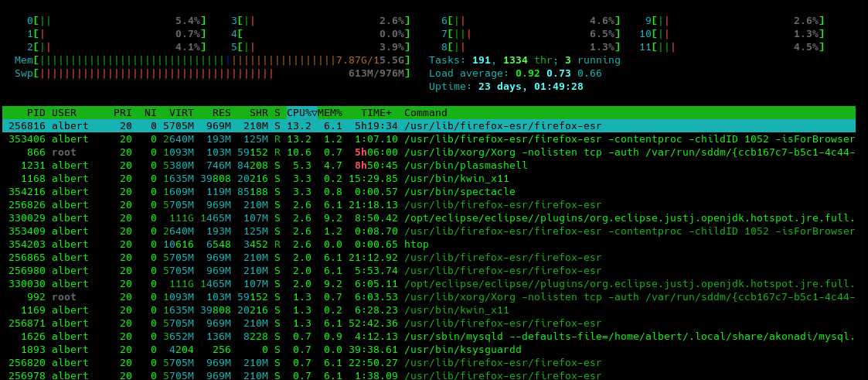Sort by the TIME+ column header
868x380 pixels.
click(x=376, y=113)
